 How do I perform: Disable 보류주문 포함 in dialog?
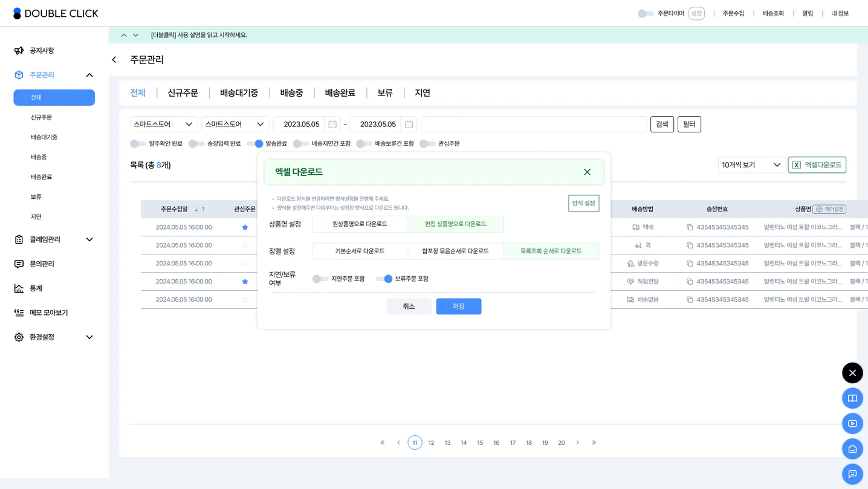[384, 279]
